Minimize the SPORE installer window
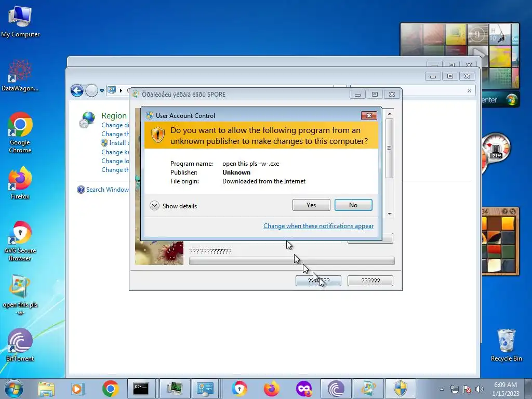This screenshot has width=532, height=399. tap(357, 95)
